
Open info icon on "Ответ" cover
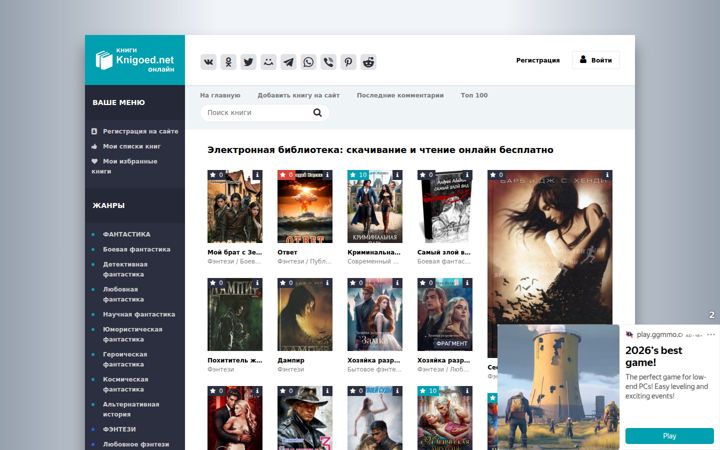click(327, 175)
